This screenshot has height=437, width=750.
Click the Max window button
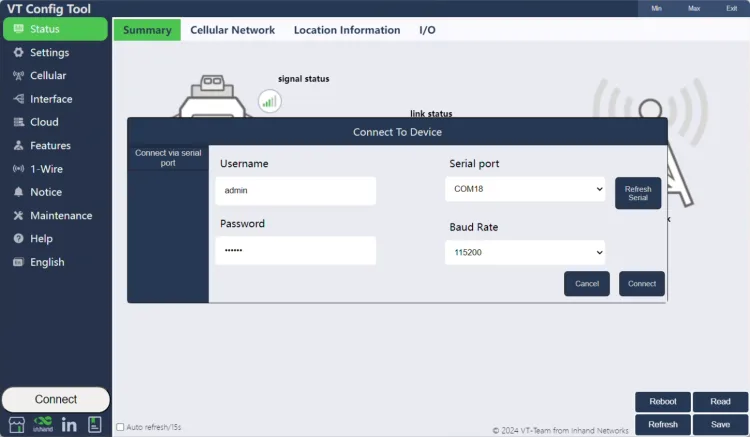[x=694, y=8]
